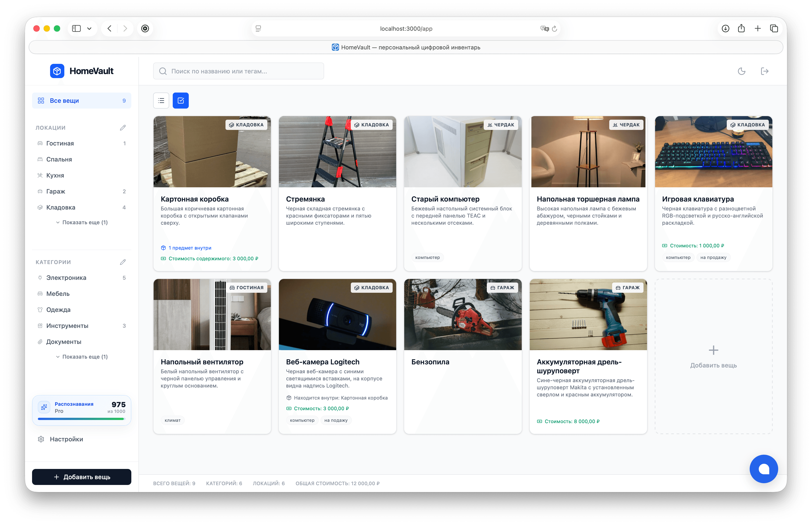Open the Кладовка location

point(81,208)
